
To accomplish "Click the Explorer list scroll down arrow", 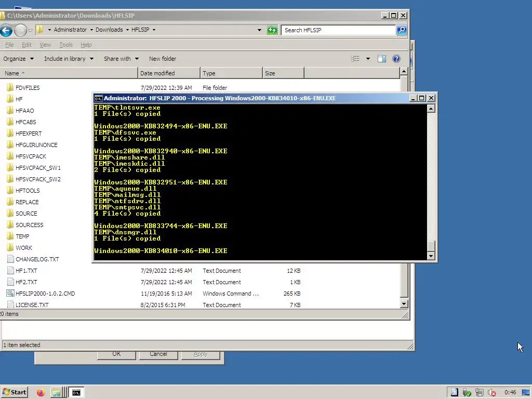I will tap(404, 303).
